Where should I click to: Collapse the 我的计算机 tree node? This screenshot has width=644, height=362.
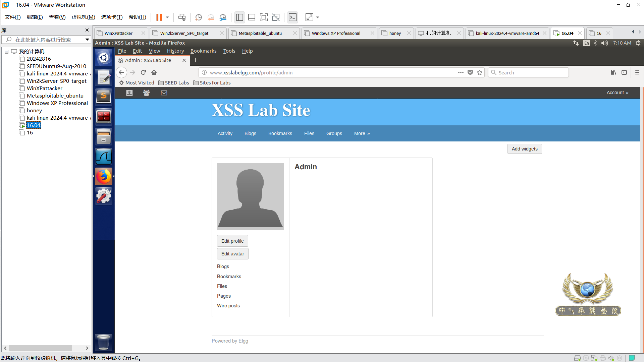[x=6, y=52]
